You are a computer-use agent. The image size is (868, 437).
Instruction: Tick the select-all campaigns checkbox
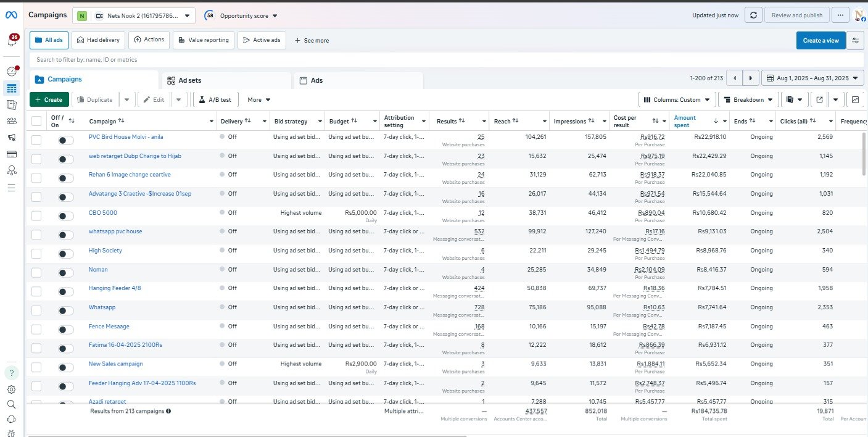pyautogui.click(x=36, y=121)
